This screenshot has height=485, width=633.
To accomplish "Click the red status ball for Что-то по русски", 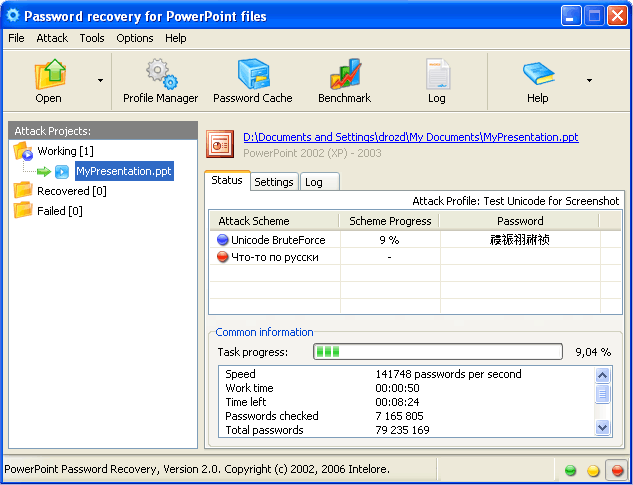I will pyautogui.click(x=222, y=257).
